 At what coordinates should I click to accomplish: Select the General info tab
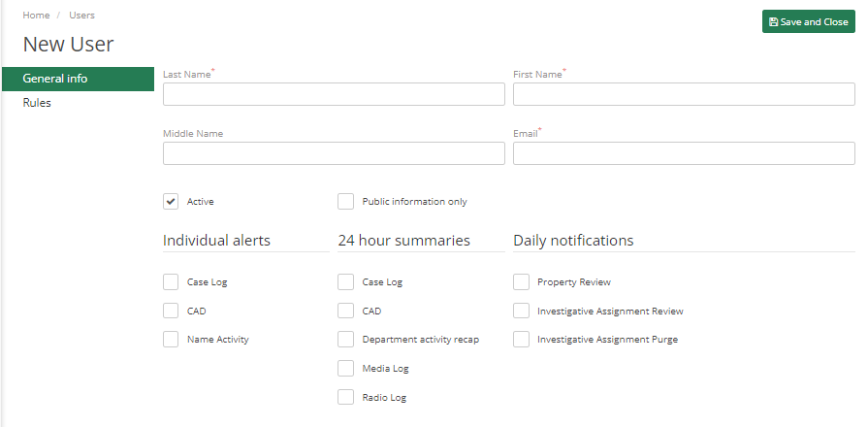[78, 79]
